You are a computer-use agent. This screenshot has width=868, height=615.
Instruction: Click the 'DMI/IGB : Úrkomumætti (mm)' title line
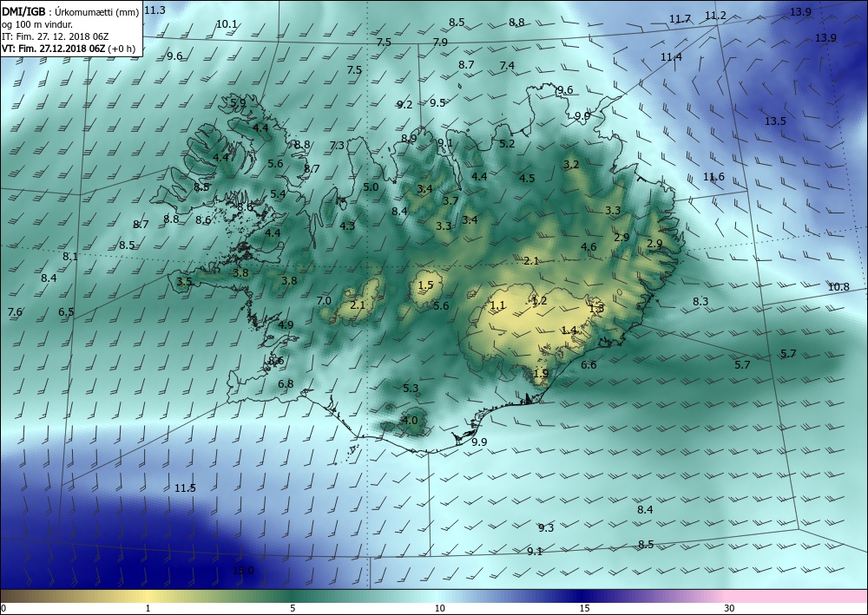(x=70, y=13)
